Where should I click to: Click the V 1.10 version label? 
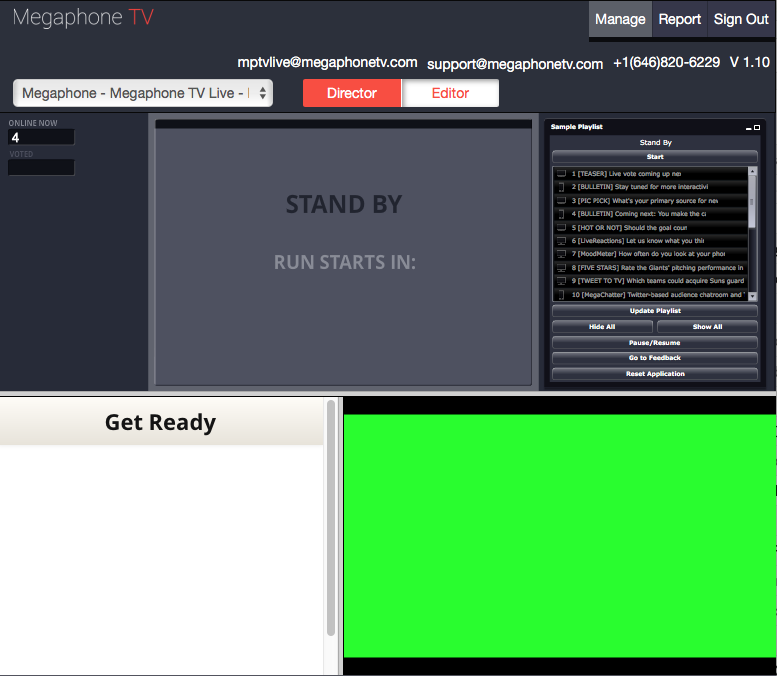(x=750, y=62)
